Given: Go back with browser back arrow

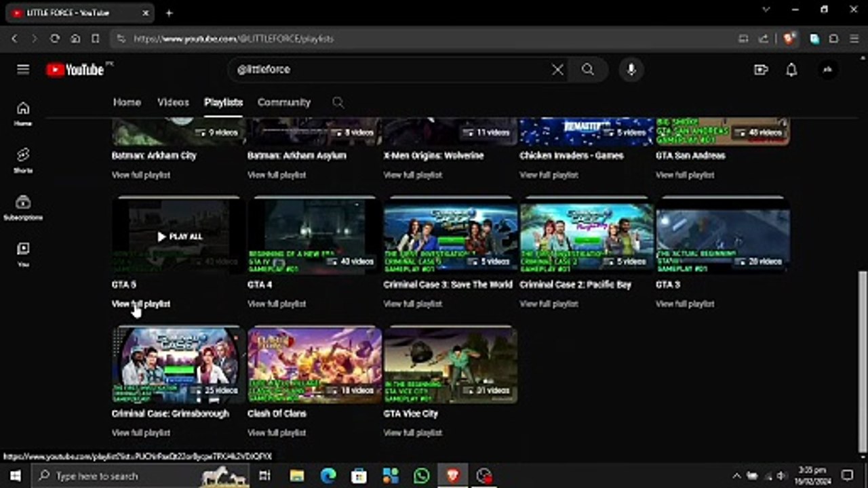Looking at the screenshot, I should (x=14, y=39).
